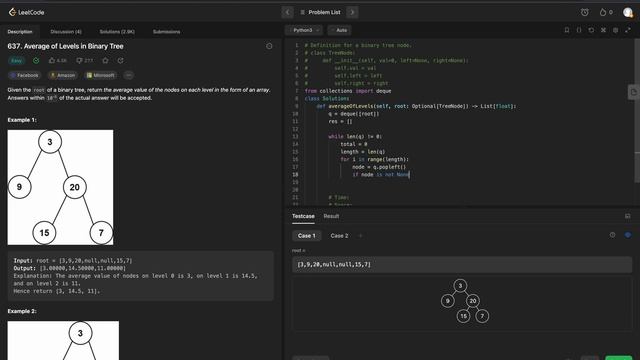Add a new test case with plus
The width and height of the screenshot is (640, 360).
click(360, 236)
